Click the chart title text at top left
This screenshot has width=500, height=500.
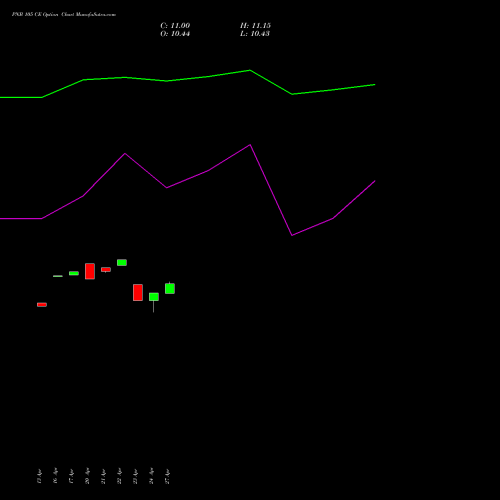[x=64, y=15]
